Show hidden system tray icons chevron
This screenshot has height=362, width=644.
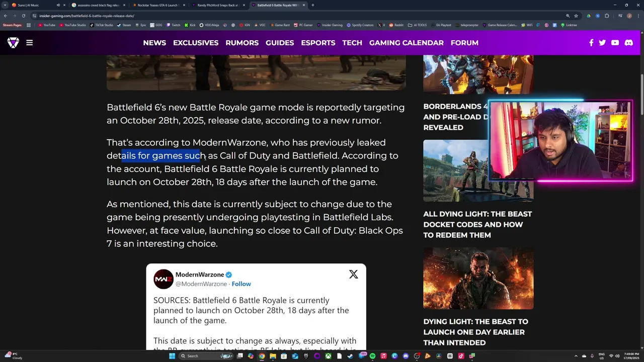click(x=576, y=356)
